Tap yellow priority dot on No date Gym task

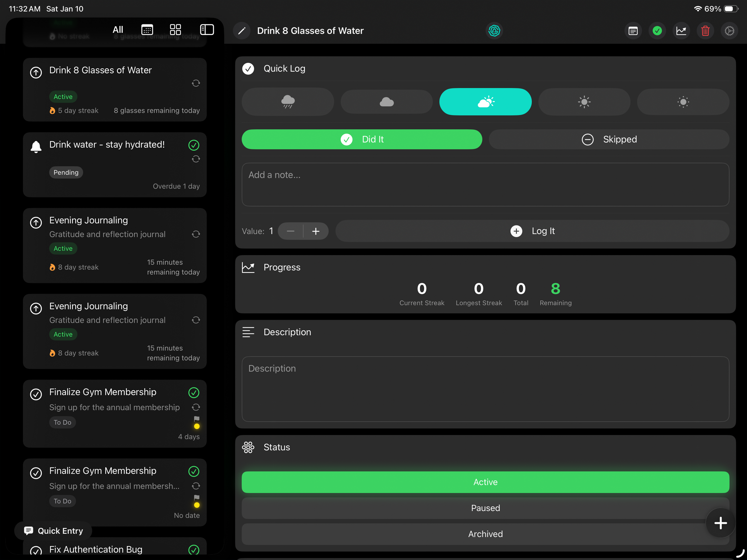[197, 505]
